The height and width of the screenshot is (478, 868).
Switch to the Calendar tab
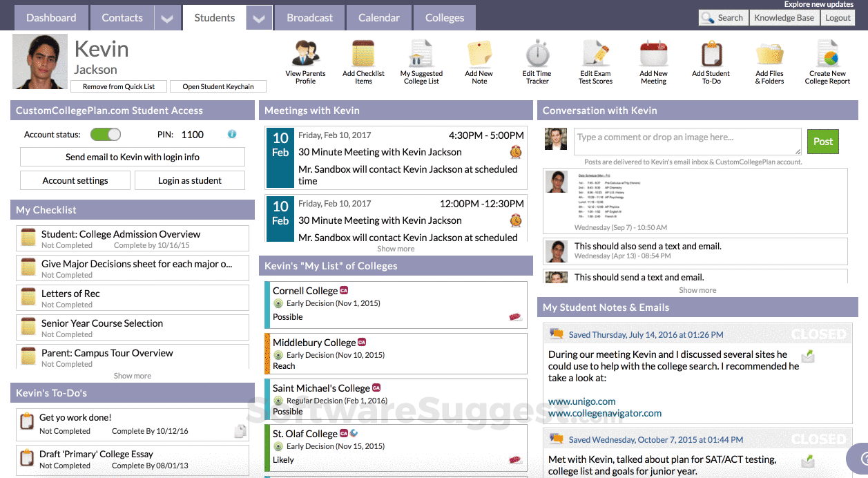click(378, 17)
